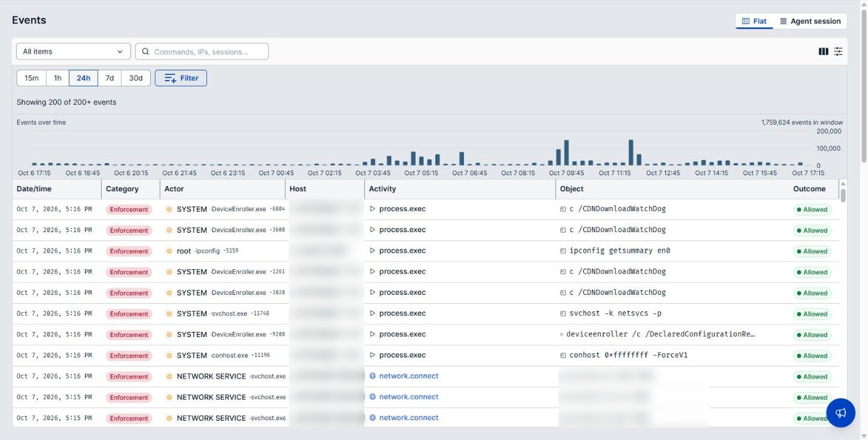Select the 30d time range

pyautogui.click(x=136, y=78)
